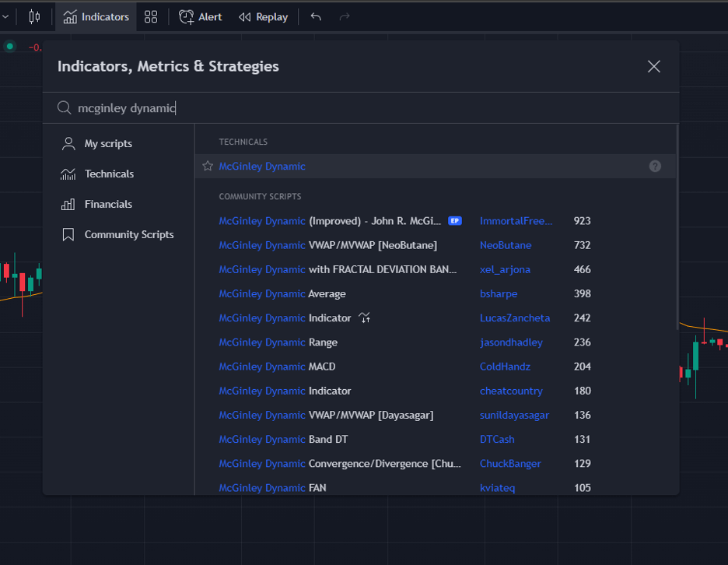Open help for McGinley Dynamic indicator

tap(655, 167)
